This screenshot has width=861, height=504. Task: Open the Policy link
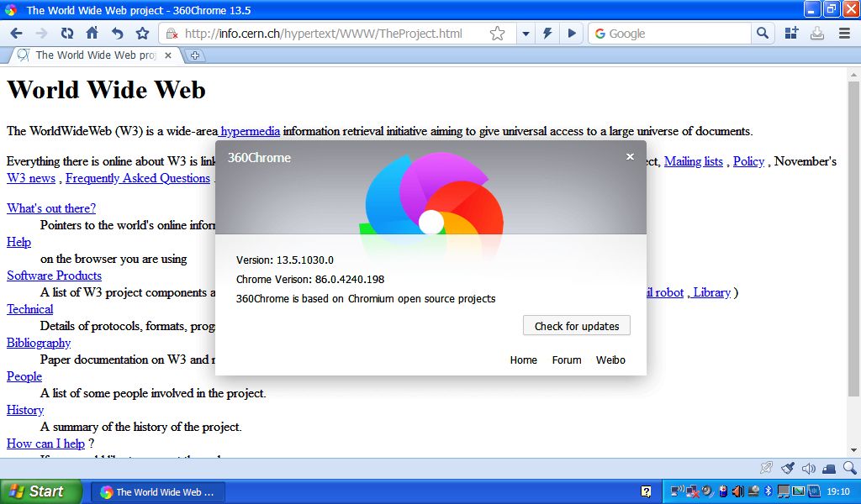(x=748, y=161)
